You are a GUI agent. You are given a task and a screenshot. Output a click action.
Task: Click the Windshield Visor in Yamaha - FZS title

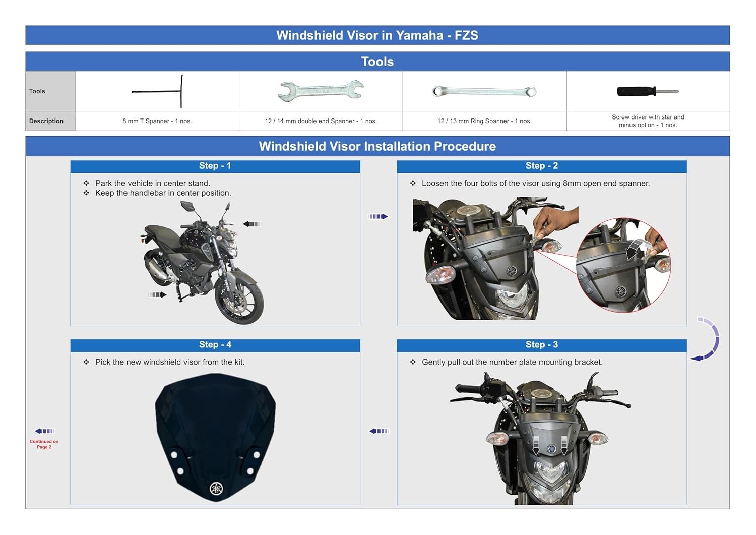tap(377, 35)
